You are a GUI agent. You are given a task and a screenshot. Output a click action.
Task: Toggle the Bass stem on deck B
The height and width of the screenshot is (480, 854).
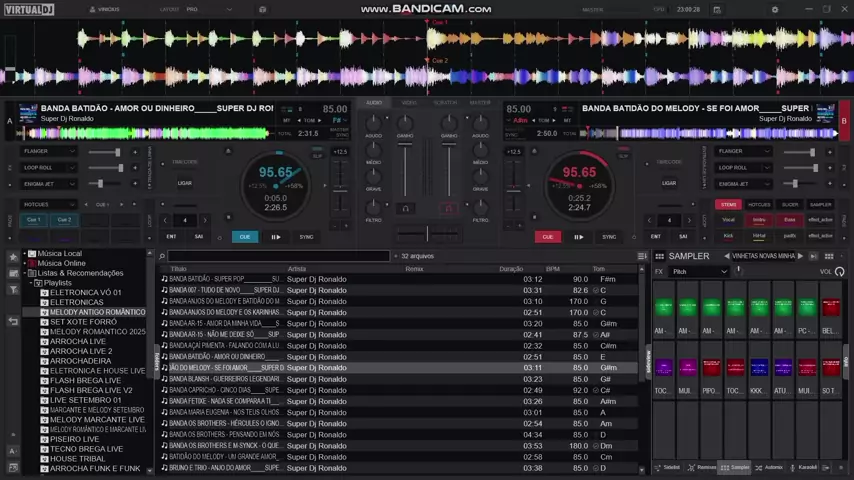tap(789, 220)
